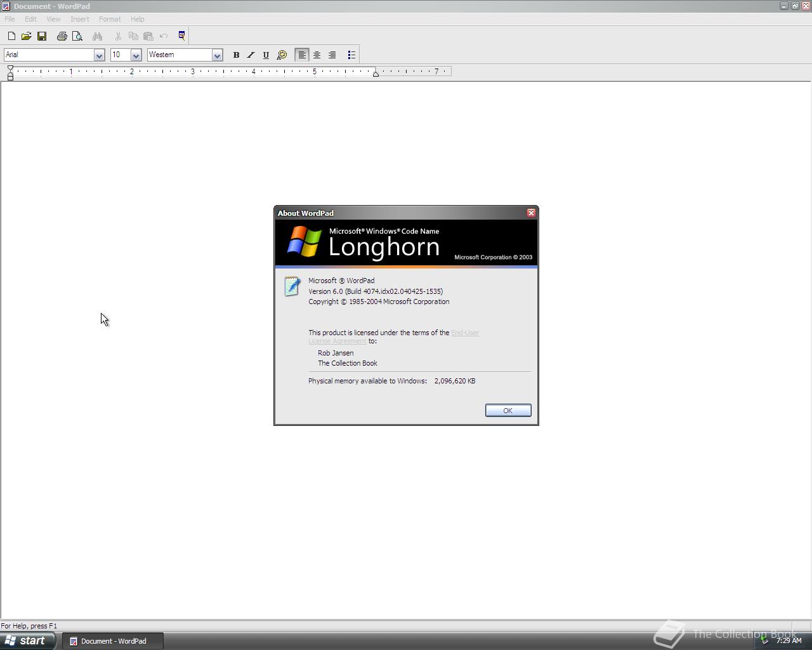This screenshot has width=812, height=650.
Task: Toggle bullet list formatting
Action: [351, 55]
